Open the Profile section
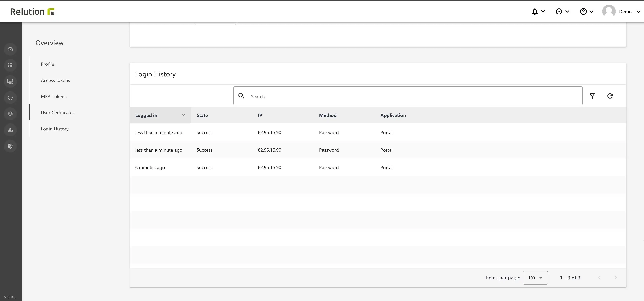Viewport: 644px width, 301px height. [x=47, y=64]
